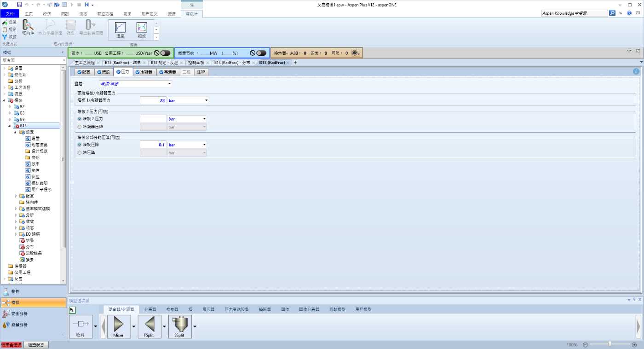The image size is (644, 349).
Task: Select the Mixer block icon
Action: pyautogui.click(x=118, y=325)
